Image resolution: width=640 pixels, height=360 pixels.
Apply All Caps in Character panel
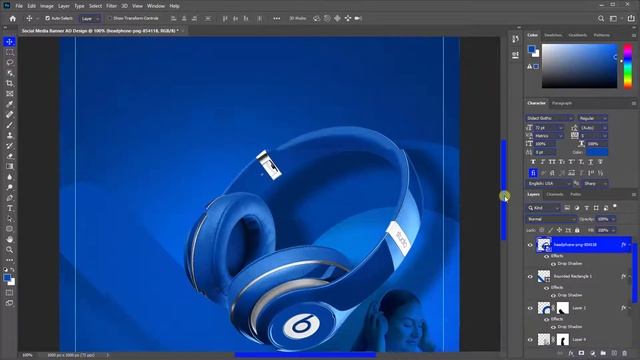[552, 162]
